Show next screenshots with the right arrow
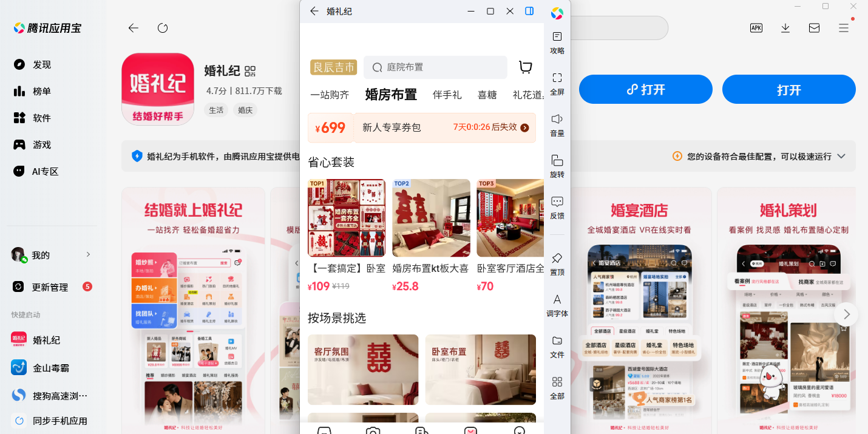Screen dimensions: 868x434 tap(846, 314)
